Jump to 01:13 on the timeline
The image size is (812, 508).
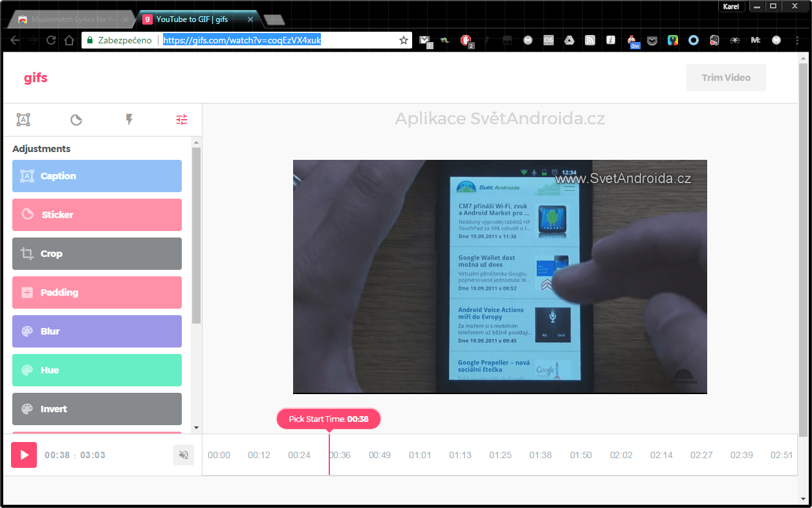460,455
